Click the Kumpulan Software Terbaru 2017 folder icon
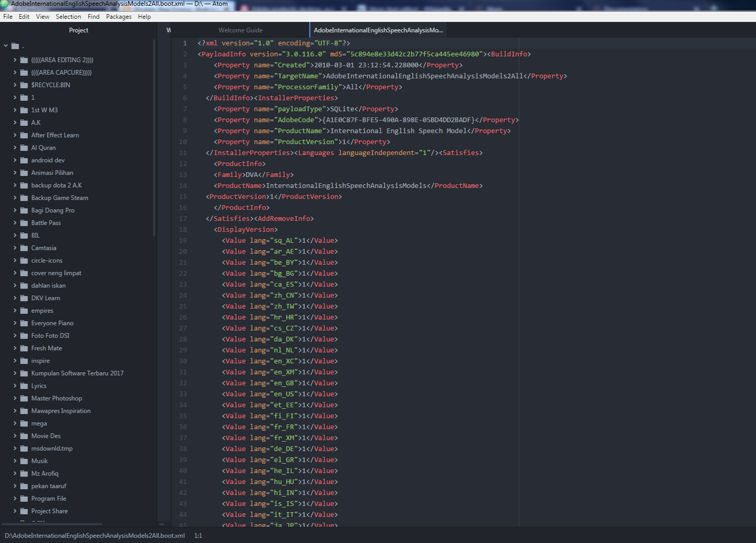This screenshot has width=756, height=543. click(x=24, y=373)
